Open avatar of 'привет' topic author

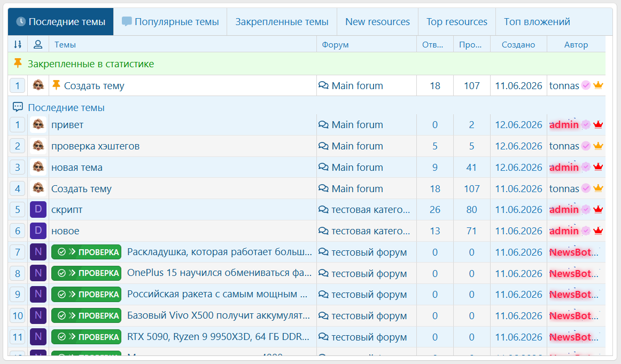pos(38,125)
